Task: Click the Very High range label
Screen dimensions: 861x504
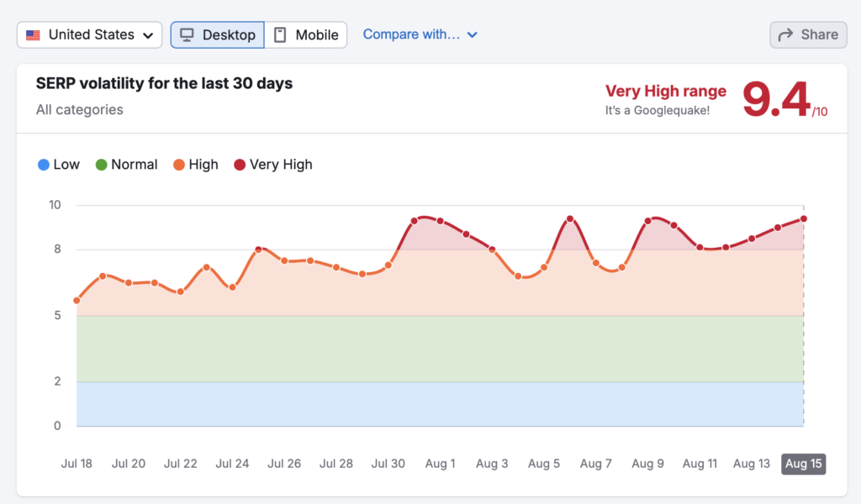Action: tap(665, 92)
